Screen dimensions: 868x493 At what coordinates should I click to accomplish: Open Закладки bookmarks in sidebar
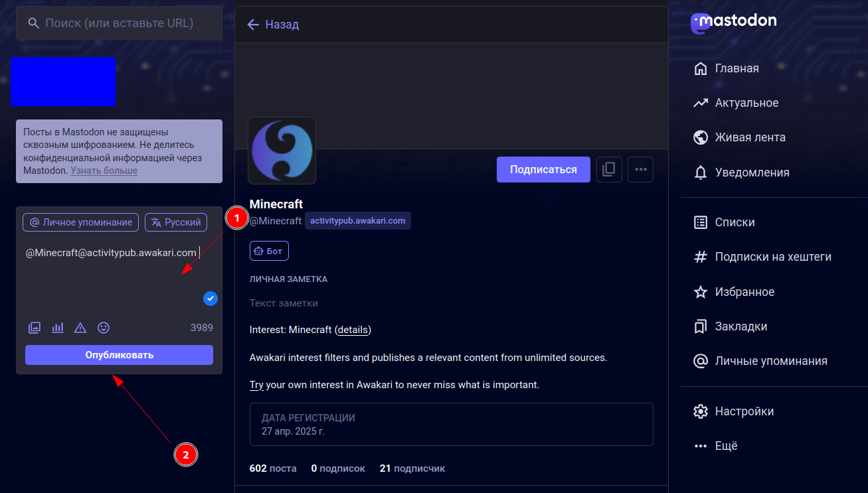[x=740, y=326]
